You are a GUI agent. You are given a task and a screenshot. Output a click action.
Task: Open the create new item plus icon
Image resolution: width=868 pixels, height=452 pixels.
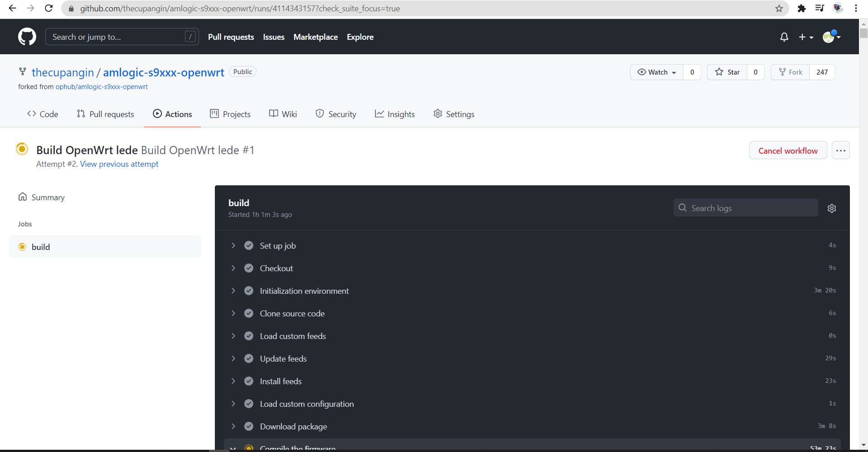[803, 37]
